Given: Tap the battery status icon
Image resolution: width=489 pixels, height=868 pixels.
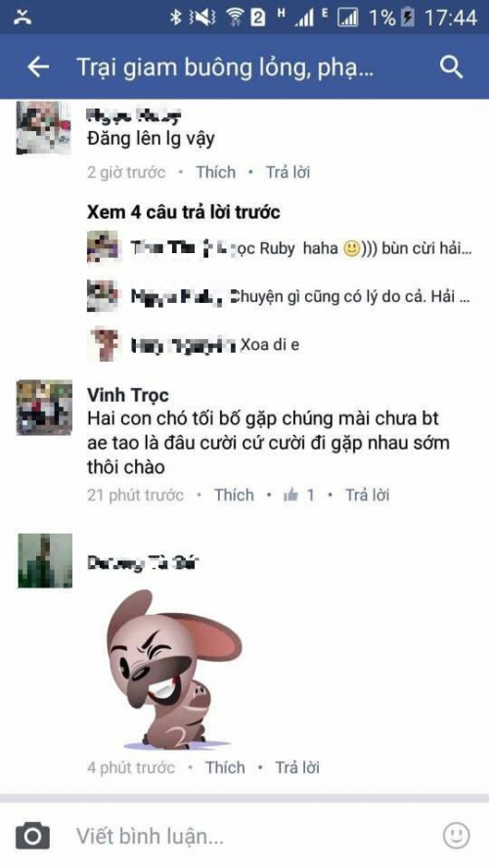Looking at the screenshot, I should (408, 18).
